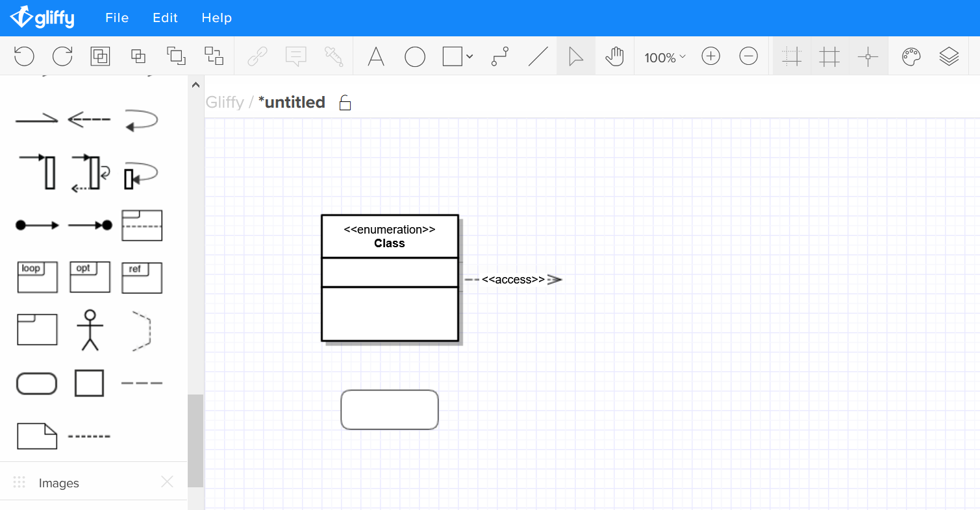Select the Connector tool
The height and width of the screenshot is (510, 980).
click(499, 56)
